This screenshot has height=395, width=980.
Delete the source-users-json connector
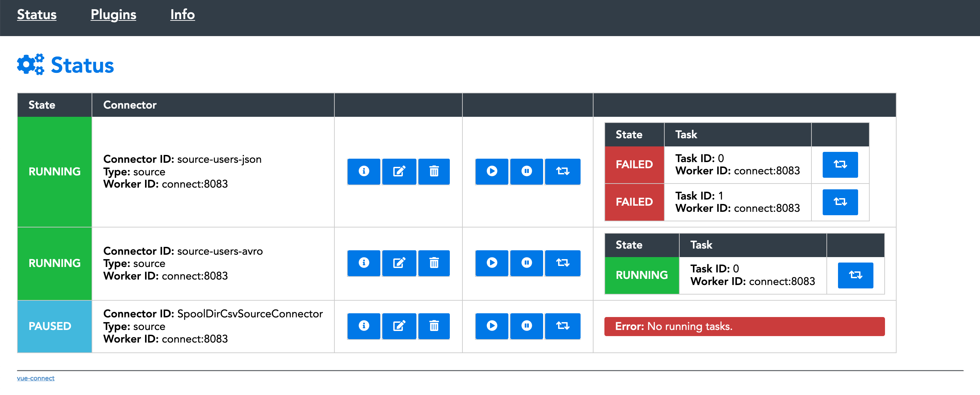(434, 171)
